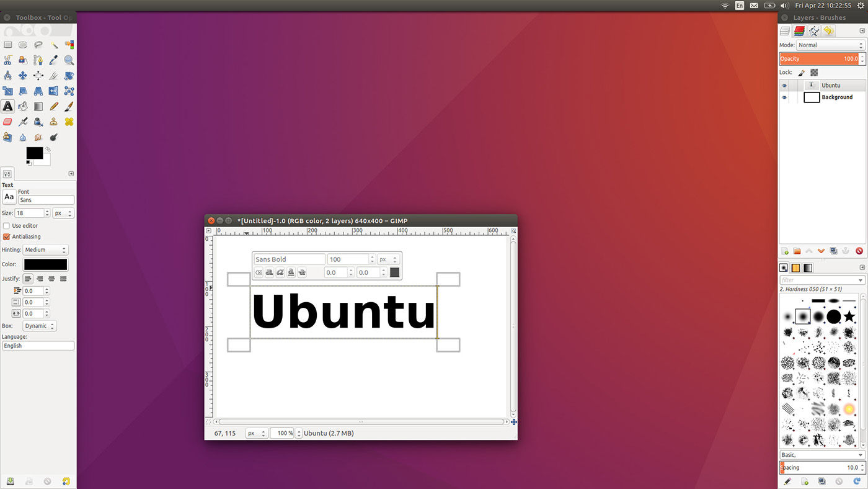Select the Clone stamp tool
868x489 pixels.
coord(54,122)
